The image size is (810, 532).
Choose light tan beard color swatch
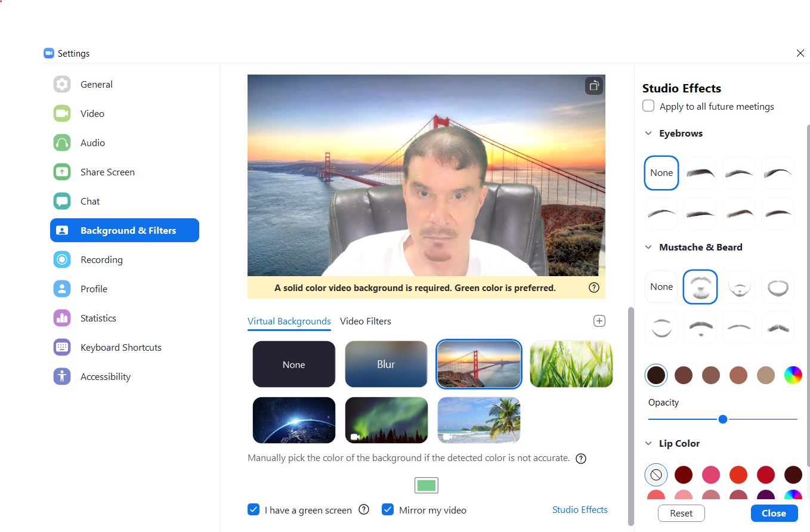(x=766, y=375)
